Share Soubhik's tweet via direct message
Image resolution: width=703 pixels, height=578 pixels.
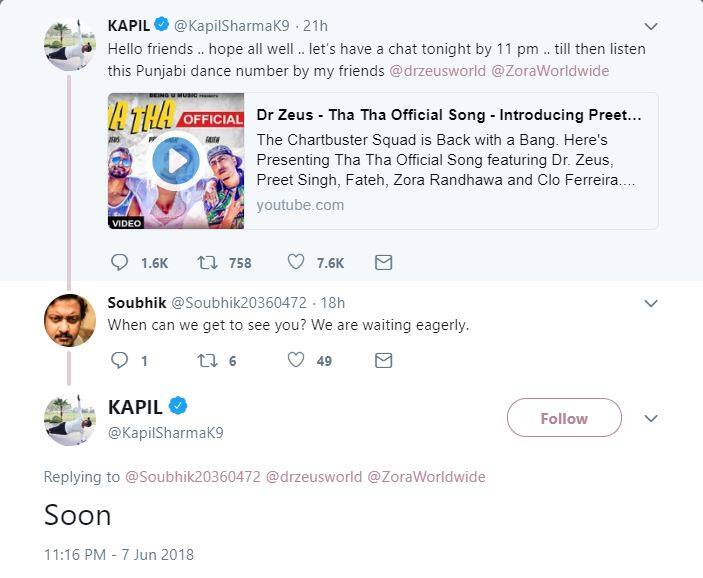(x=383, y=360)
